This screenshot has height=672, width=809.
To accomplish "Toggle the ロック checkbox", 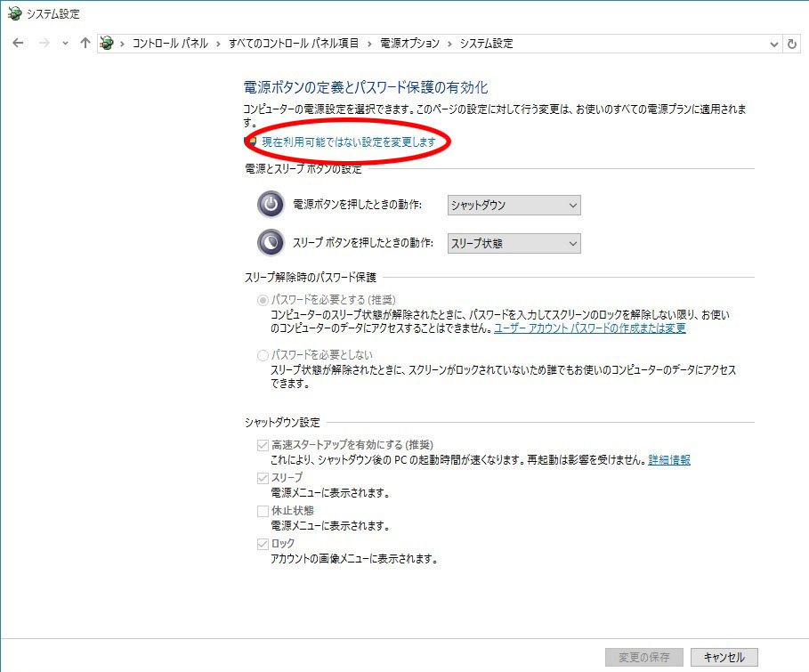I will point(263,544).
